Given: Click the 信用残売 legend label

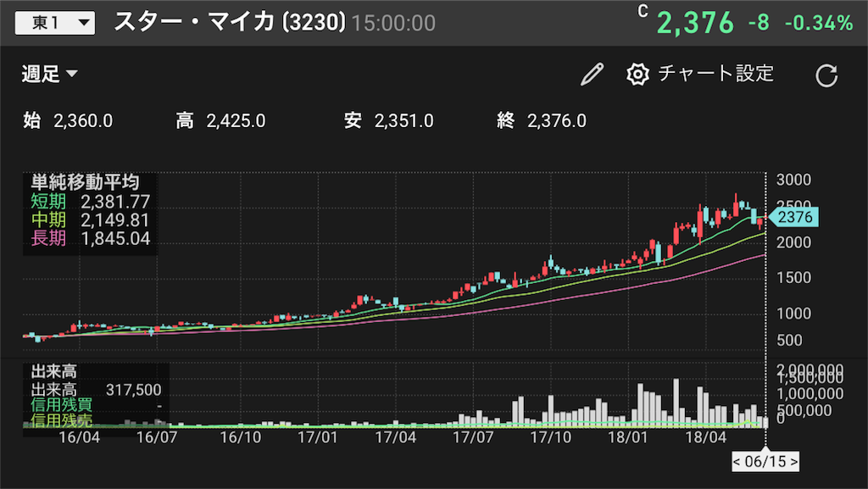Looking at the screenshot, I should tap(61, 420).
